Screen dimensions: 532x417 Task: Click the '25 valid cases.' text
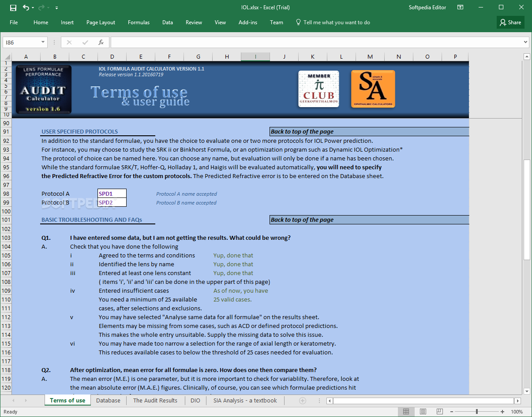tap(232, 299)
